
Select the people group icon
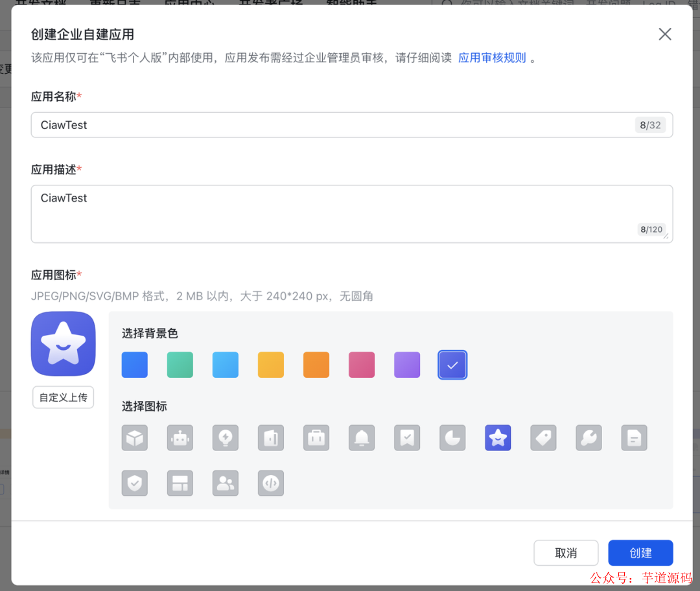click(225, 483)
